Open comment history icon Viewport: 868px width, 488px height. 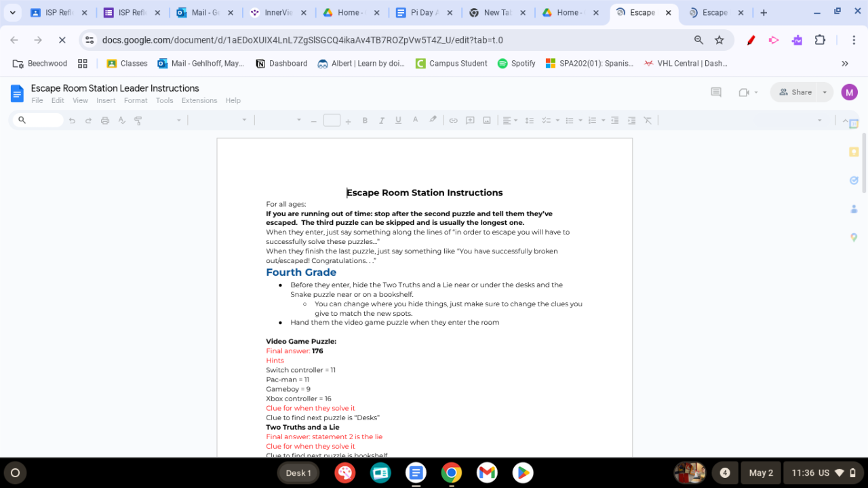(715, 92)
